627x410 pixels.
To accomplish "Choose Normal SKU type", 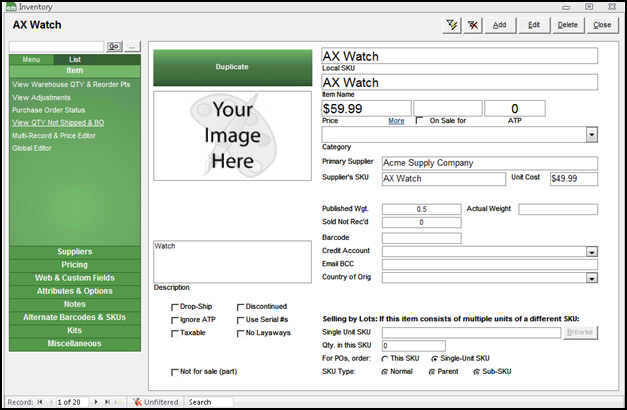I will (385, 372).
